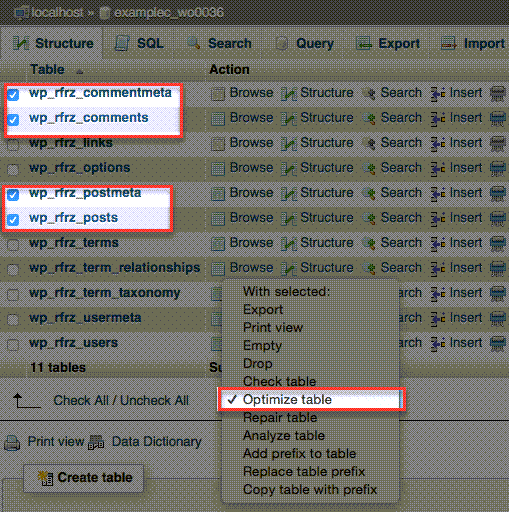509x512 pixels.
Task: Click printer icon next to Print view
Action: click(x=13, y=443)
